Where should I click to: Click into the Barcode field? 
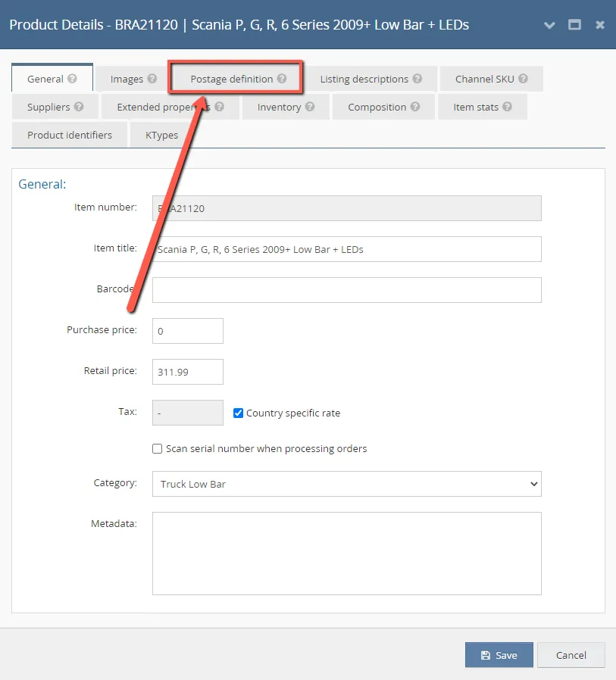pos(346,290)
